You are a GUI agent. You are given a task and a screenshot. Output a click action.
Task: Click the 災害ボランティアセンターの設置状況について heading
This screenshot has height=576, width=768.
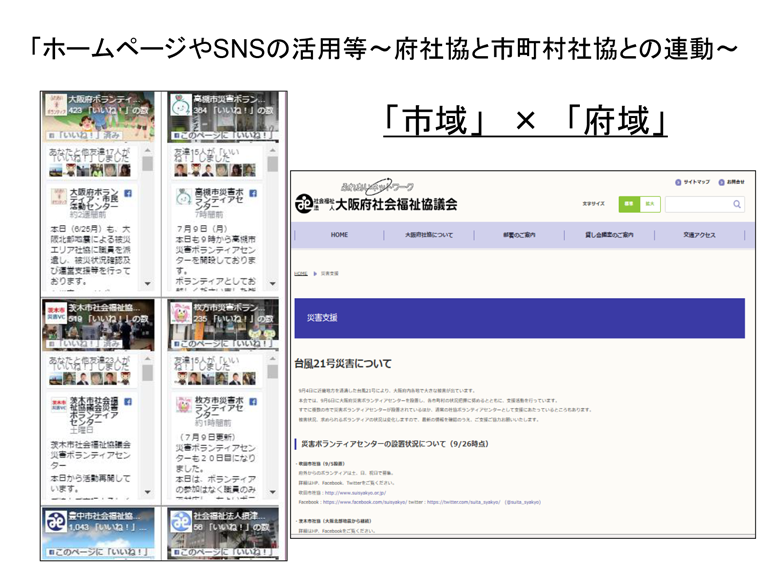pos(395,444)
